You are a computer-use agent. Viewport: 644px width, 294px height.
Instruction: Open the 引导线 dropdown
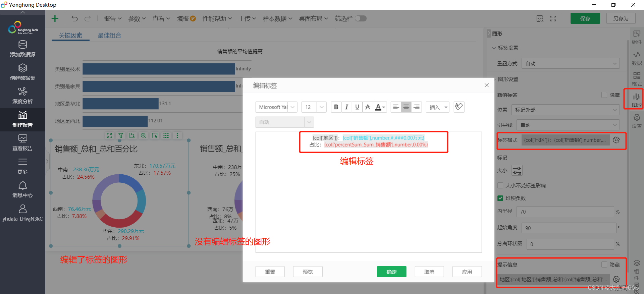tap(568, 125)
